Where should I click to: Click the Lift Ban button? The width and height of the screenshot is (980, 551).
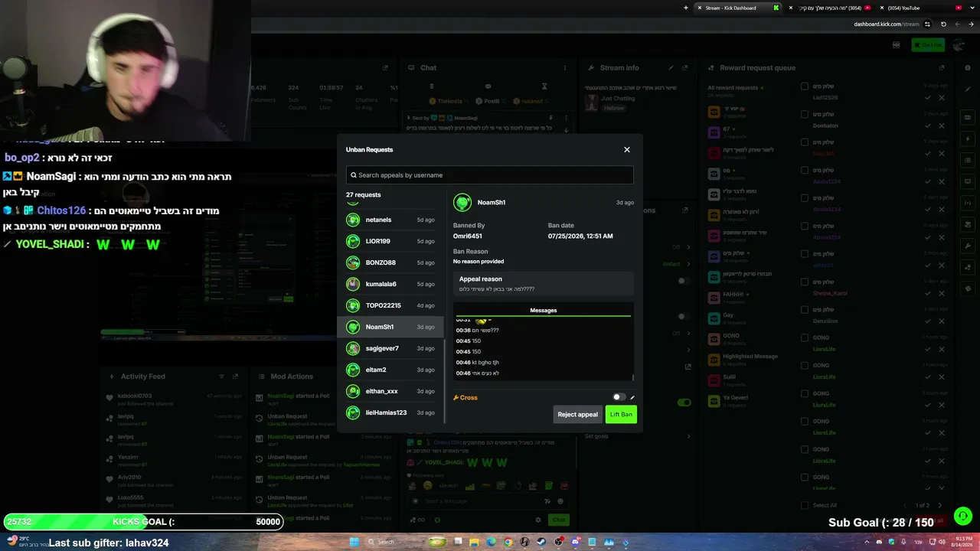(621, 415)
